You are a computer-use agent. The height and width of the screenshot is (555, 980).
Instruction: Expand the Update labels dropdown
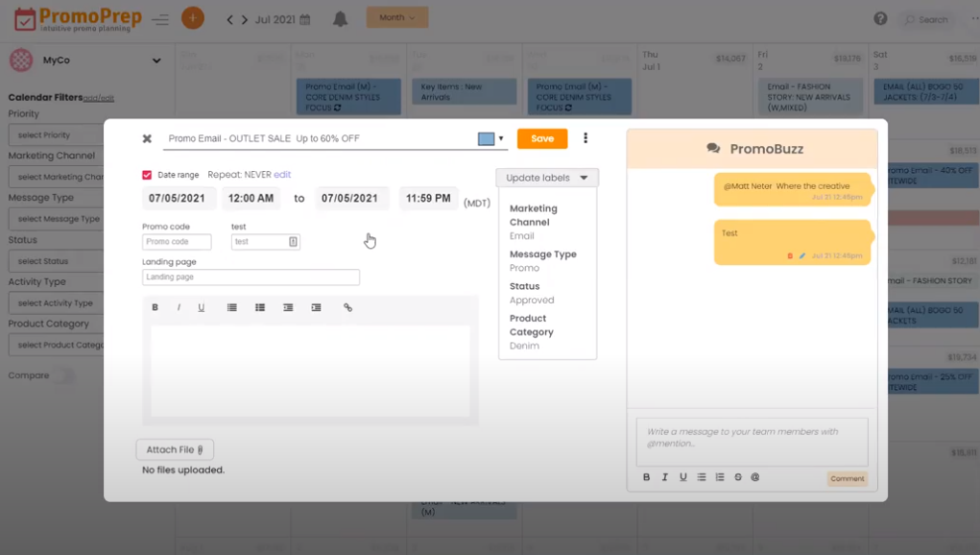click(x=547, y=178)
